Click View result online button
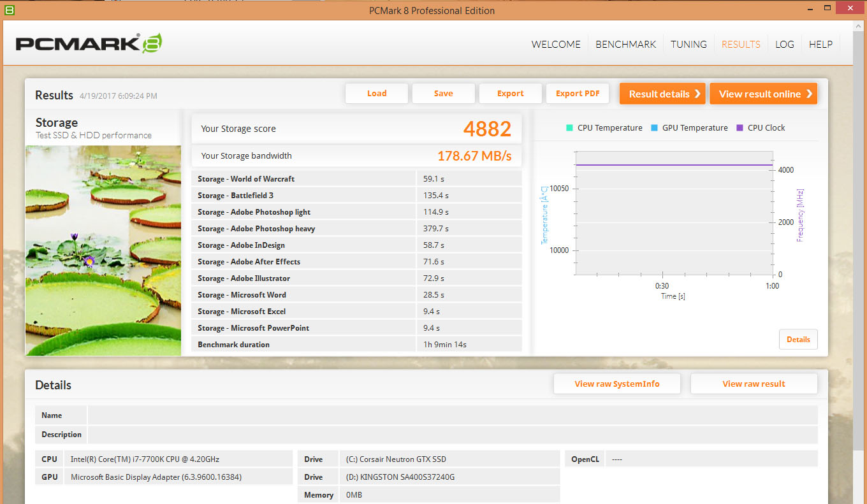Image resolution: width=867 pixels, height=504 pixels. (763, 94)
